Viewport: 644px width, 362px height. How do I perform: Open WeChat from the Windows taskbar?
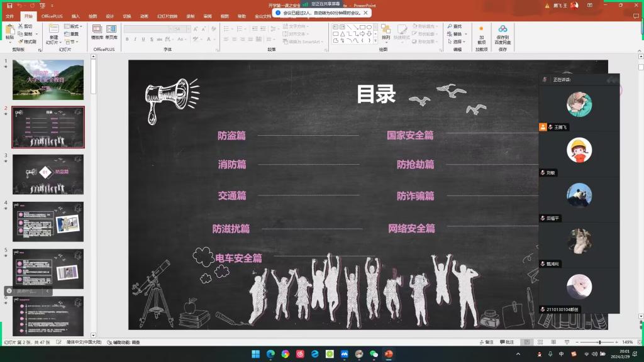[374, 354]
